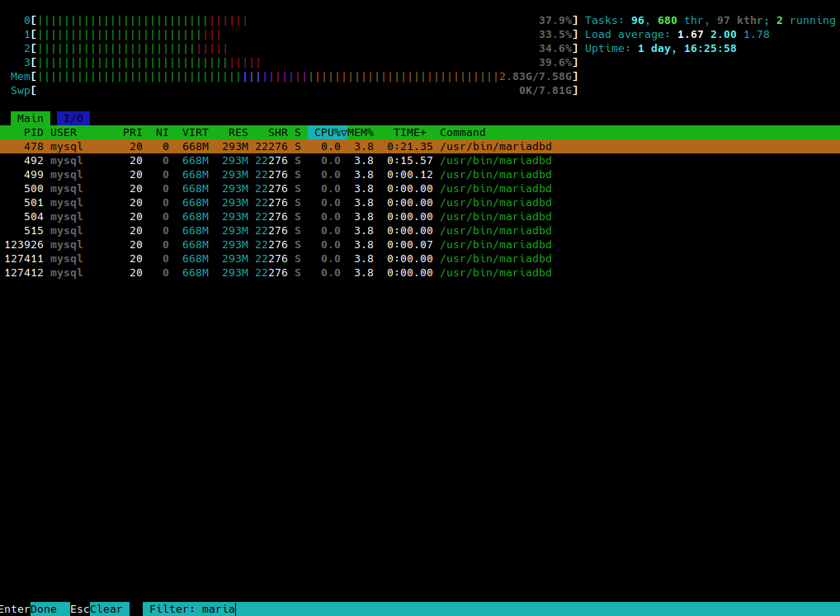Image resolution: width=840 pixels, height=616 pixels.
Task: Click TIME+ value 0:00.07
Action: 410,245
